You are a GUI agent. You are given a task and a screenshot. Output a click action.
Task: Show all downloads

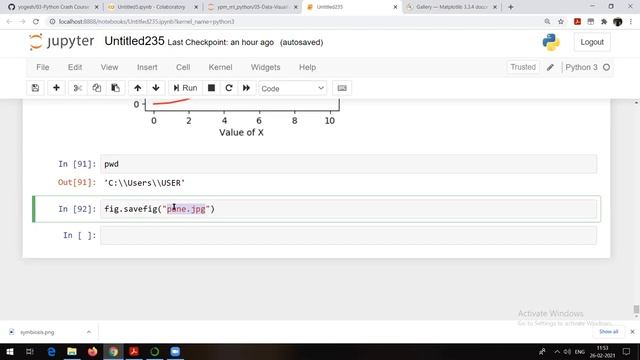609,332
